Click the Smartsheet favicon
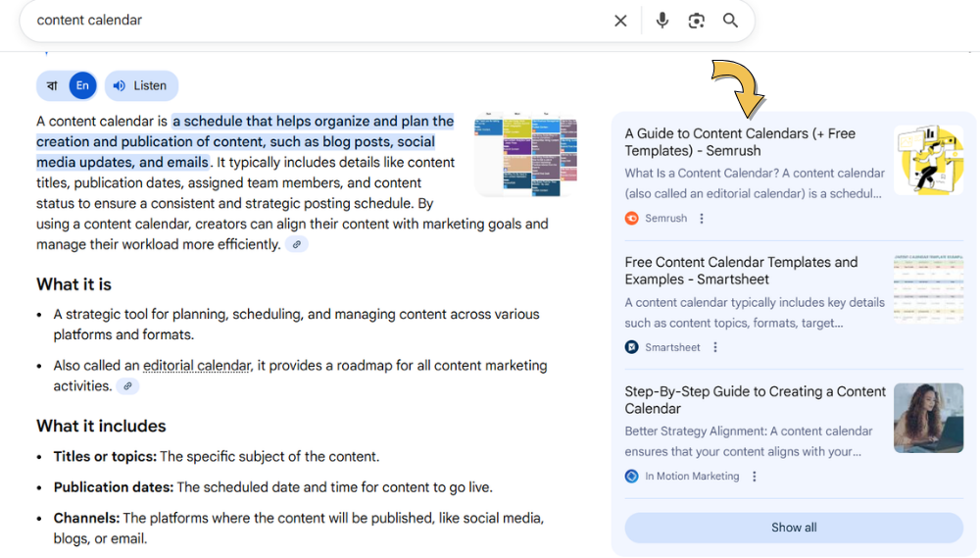This screenshot has width=980, height=558. pyautogui.click(x=632, y=347)
